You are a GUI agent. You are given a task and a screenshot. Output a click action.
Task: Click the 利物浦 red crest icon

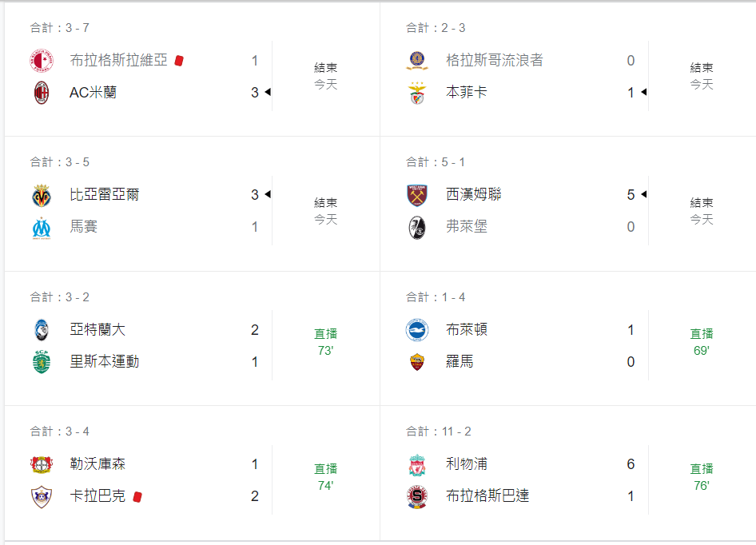click(x=417, y=464)
